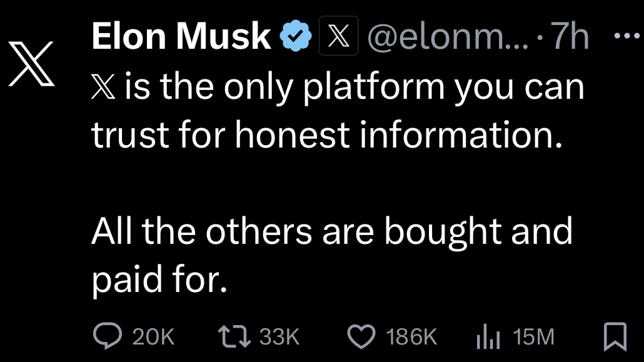Open the @elonm... handle link

(x=448, y=37)
